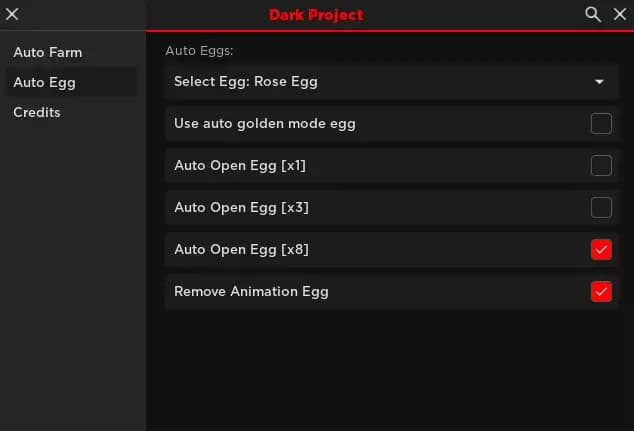Open the Credits tab
The image size is (634, 431).
(37, 112)
